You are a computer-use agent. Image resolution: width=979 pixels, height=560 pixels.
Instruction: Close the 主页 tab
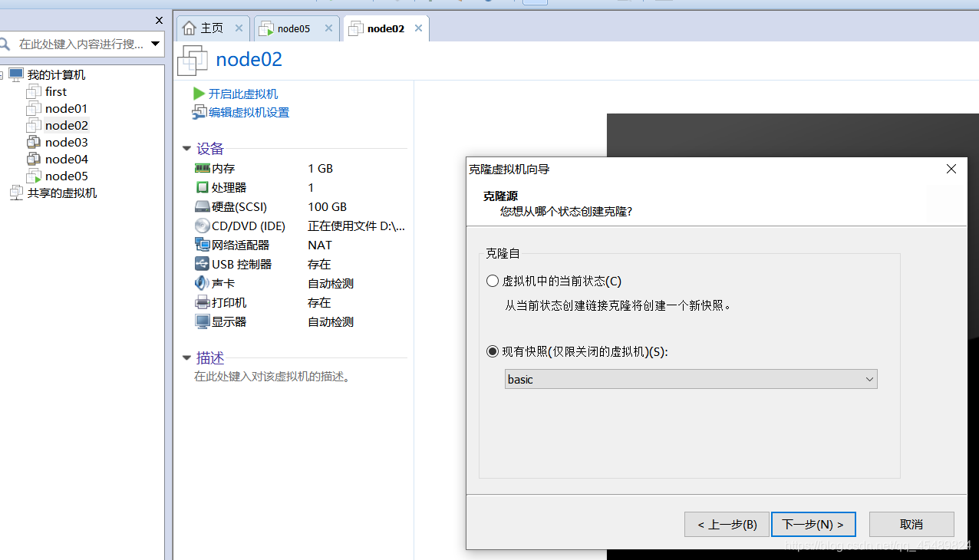click(x=239, y=28)
